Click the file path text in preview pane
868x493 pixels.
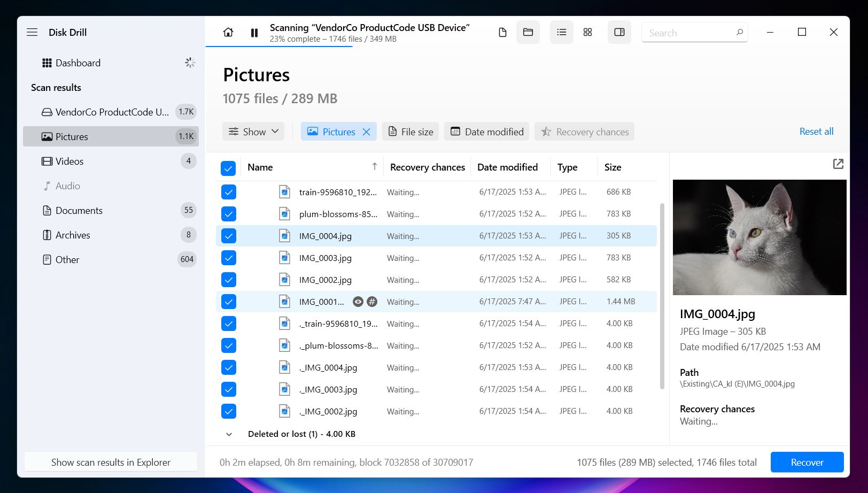737,384
